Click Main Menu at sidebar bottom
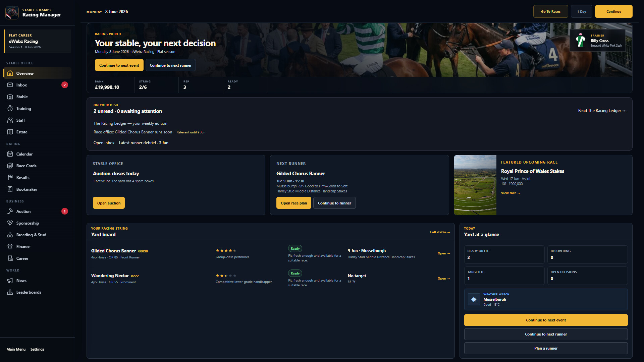644x362 pixels. tap(16, 349)
